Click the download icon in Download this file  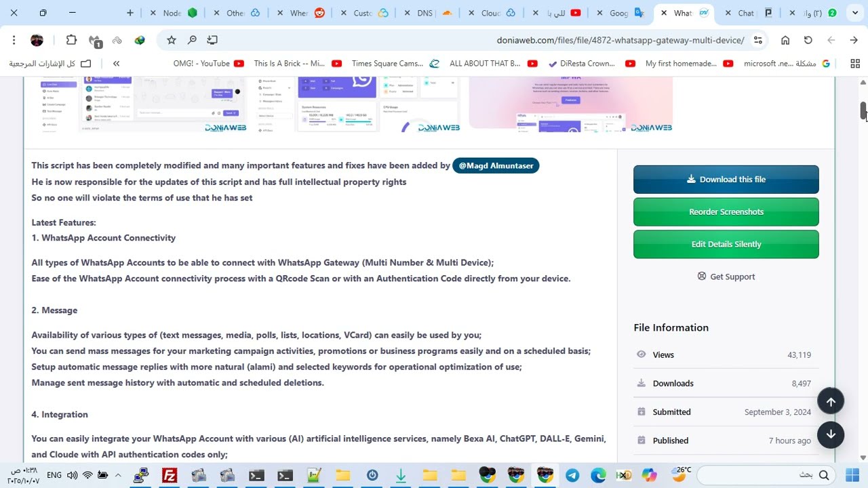tap(691, 179)
